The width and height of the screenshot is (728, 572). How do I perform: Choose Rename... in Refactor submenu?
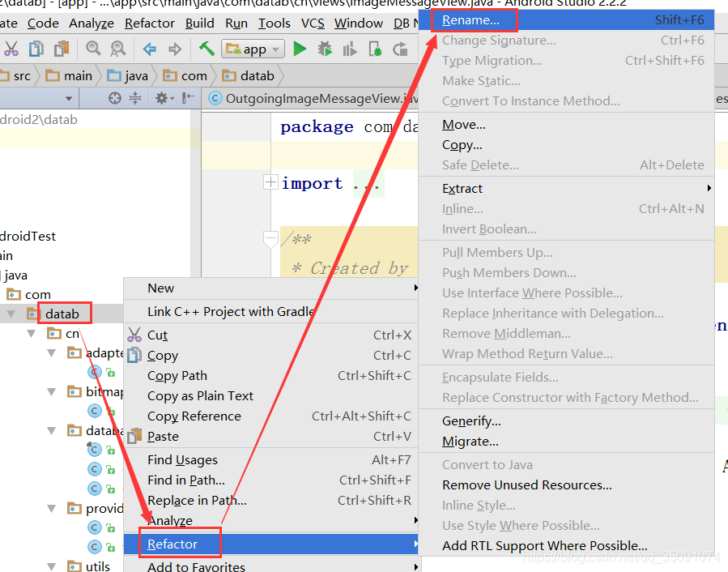tap(566, 20)
